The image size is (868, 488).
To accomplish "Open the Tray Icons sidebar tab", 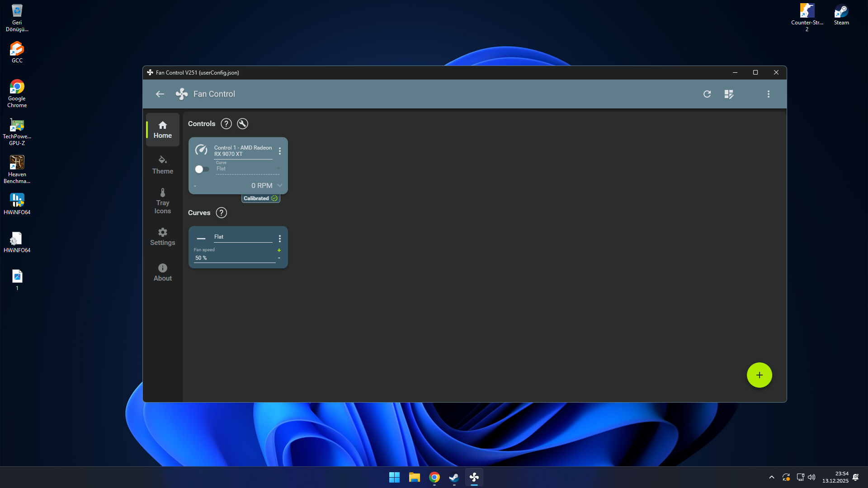I will click(163, 201).
